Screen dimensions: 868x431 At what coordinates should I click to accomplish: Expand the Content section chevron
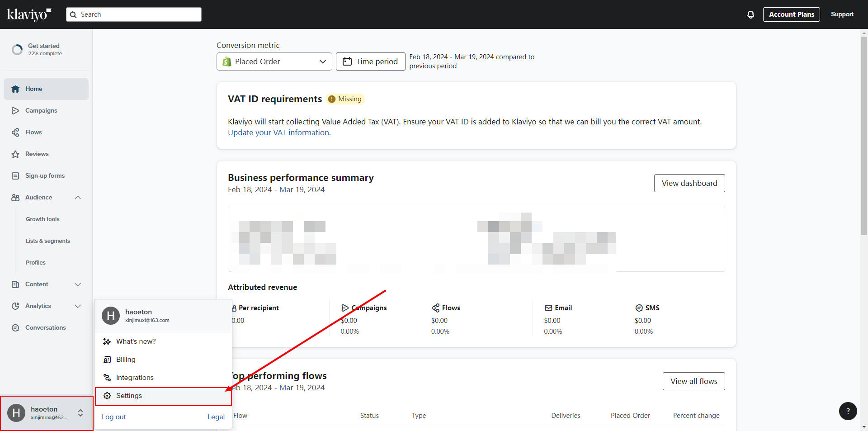point(78,284)
